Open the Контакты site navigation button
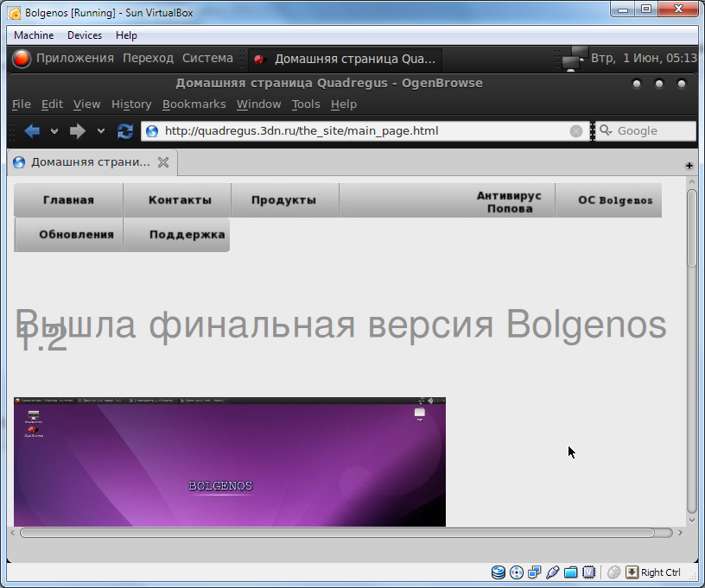705x588 pixels. point(177,200)
